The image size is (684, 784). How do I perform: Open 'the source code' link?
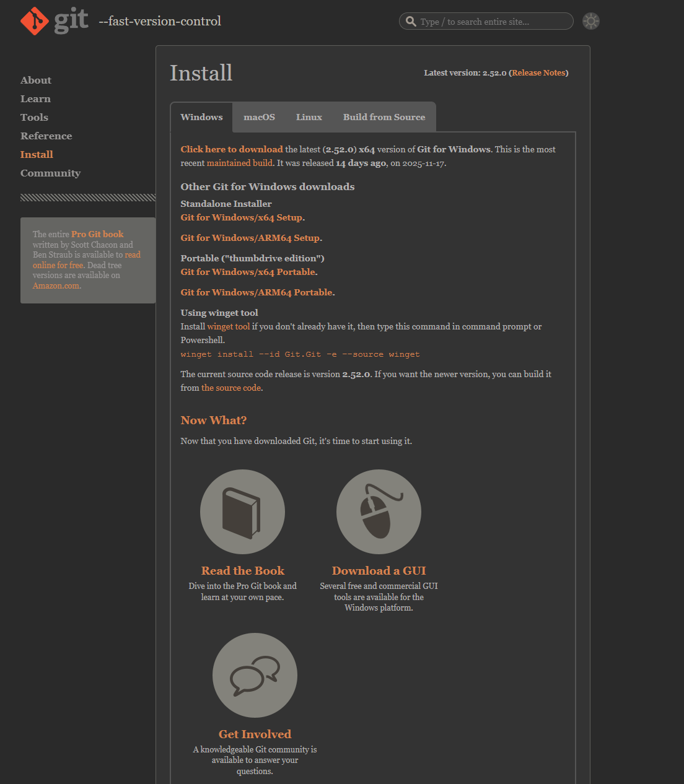[231, 388]
